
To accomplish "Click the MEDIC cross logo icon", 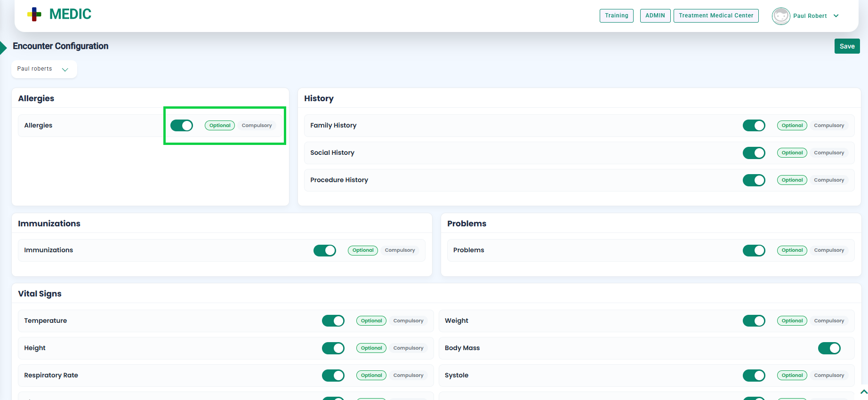I will point(34,15).
